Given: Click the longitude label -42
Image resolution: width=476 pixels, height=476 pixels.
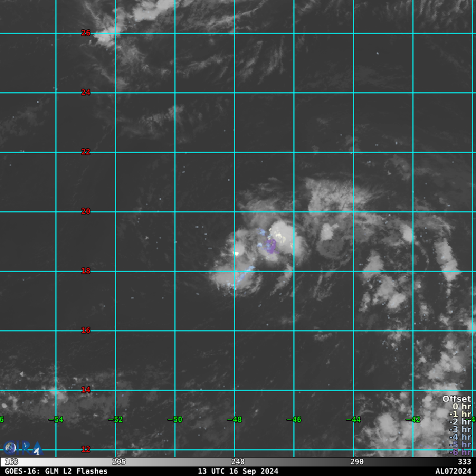Looking at the screenshot, I should [413, 419].
